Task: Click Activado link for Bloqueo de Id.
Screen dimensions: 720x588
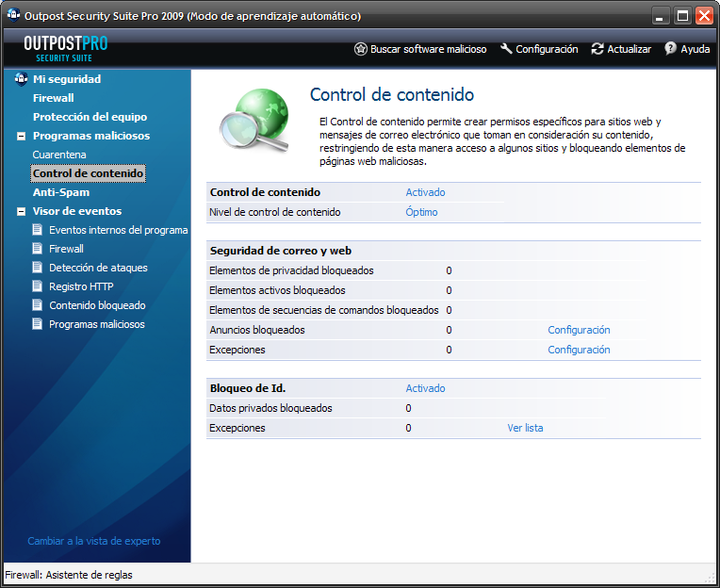Action: (x=425, y=388)
